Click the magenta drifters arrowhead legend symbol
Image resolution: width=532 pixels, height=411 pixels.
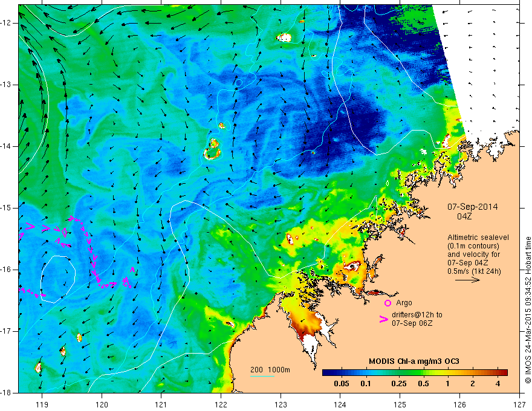pyautogui.click(x=384, y=319)
